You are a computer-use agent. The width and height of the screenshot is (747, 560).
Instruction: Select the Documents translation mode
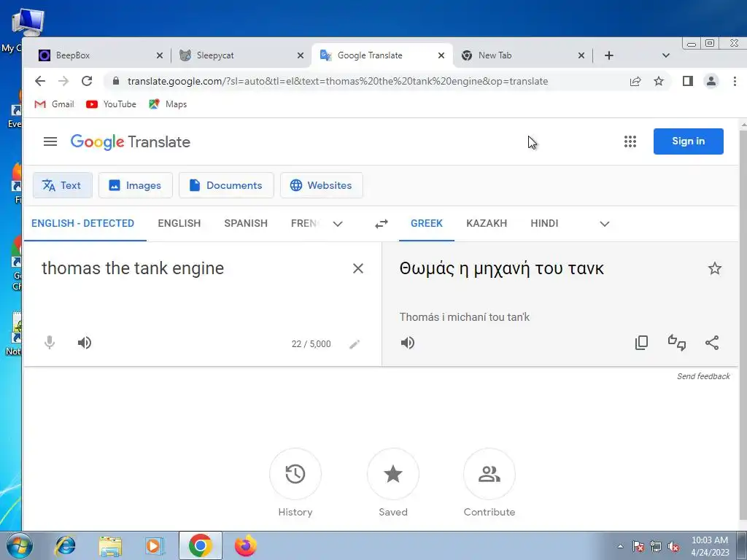click(x=226, y=185)
